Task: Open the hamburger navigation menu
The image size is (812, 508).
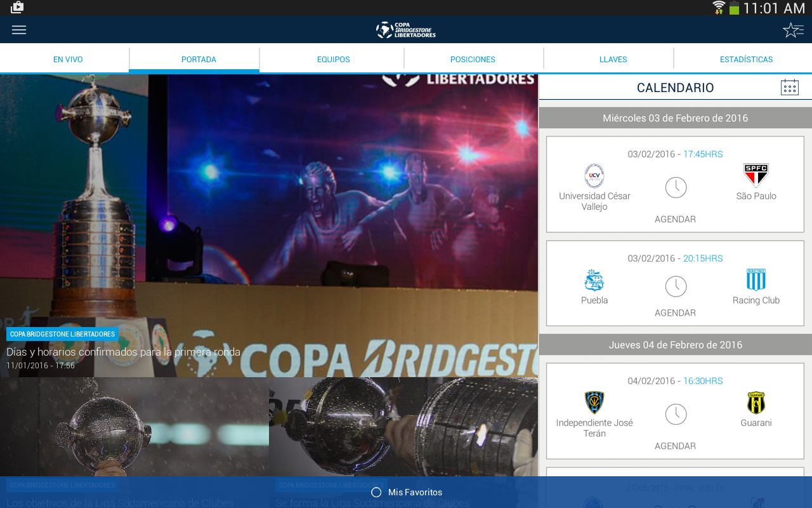Action: tap(19, 30)
